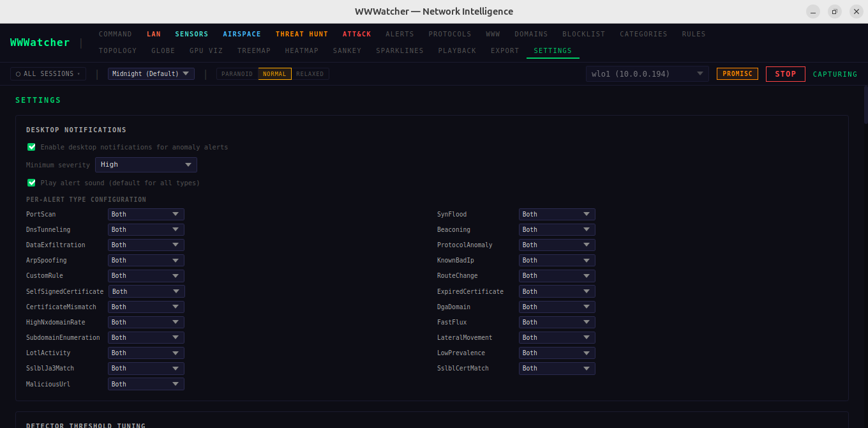Open SslblJa3Match alert type dropdown
Image resolution: width=868 pixels, height=428 pixels.
[146, 368]
